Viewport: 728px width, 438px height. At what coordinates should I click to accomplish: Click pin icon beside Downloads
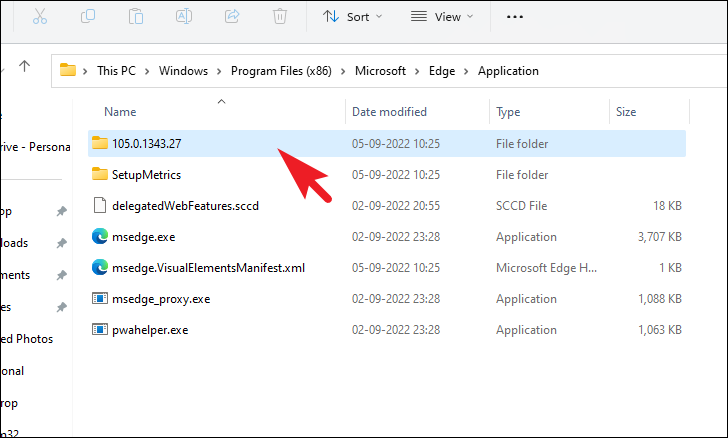pos(61,243)
